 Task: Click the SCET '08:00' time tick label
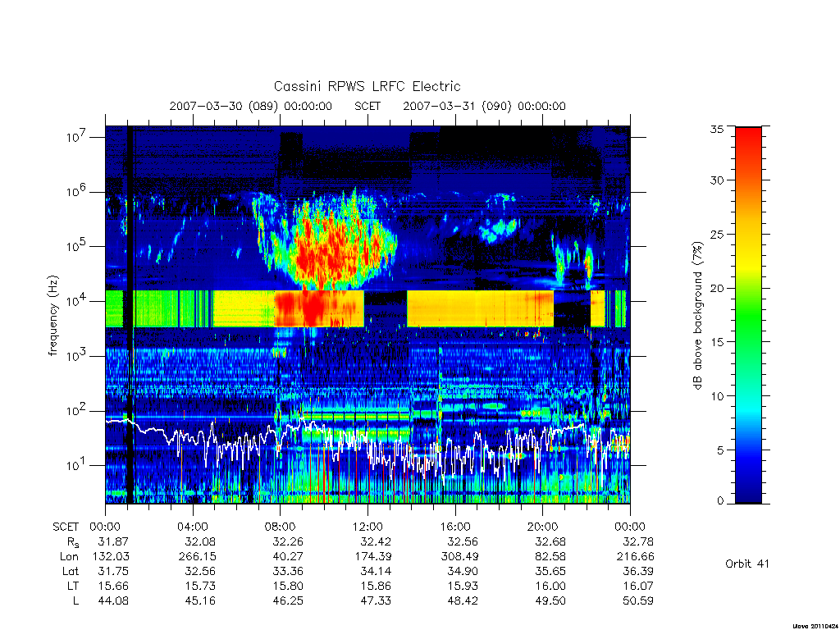[280, 527]
